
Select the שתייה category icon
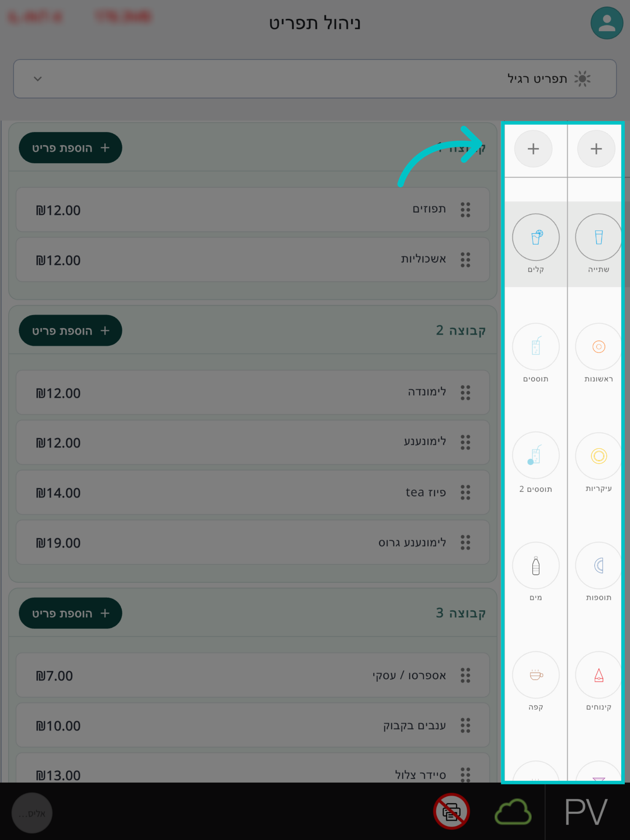(598, 237)
